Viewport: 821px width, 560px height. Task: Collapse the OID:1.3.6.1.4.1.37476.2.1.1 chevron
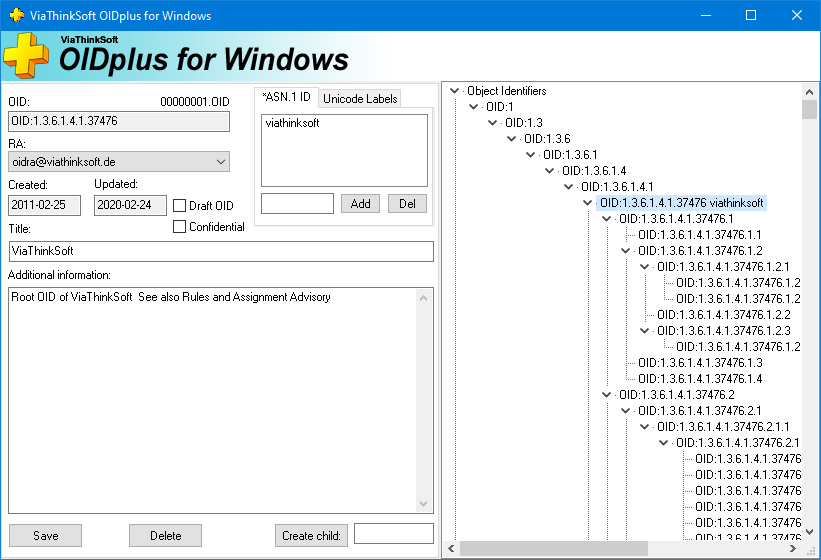tap(645, 427)
